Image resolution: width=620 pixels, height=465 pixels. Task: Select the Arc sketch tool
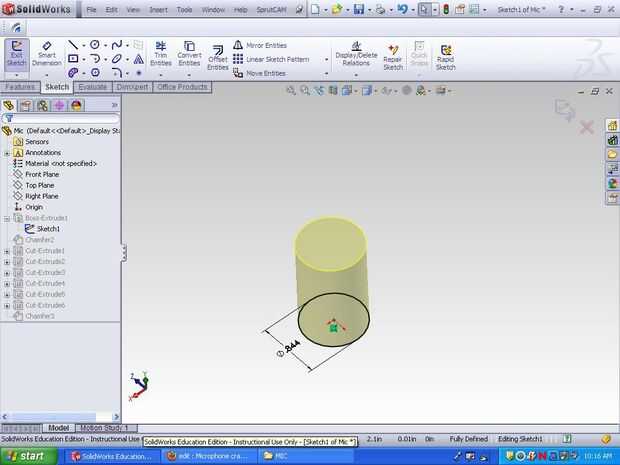(x=95, y=59)
